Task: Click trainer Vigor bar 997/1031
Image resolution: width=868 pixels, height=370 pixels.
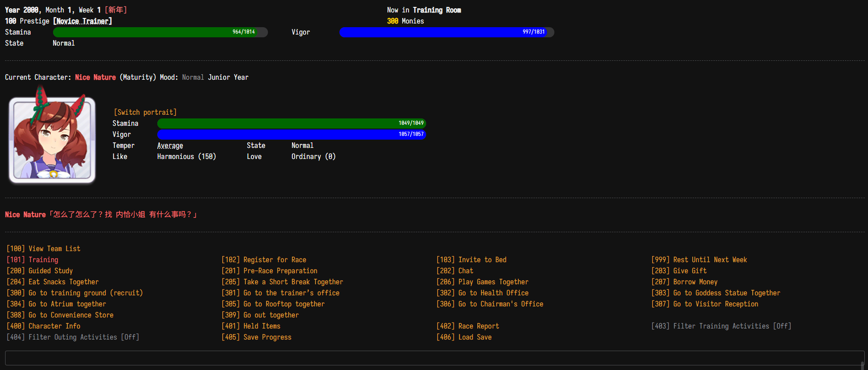Action: pos(447,32)
